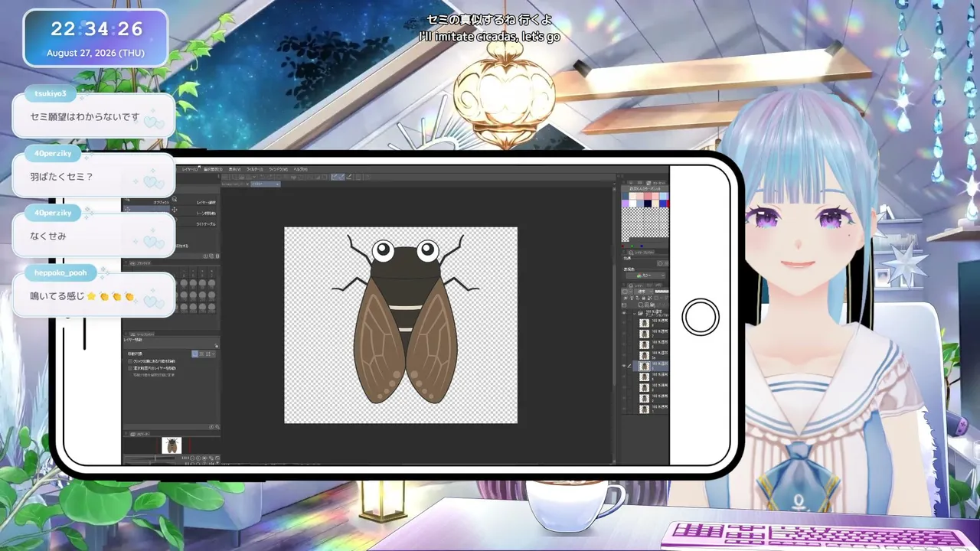Open the ブラシサイズ palette tab
980x551 pixels.
pos(142,263)
